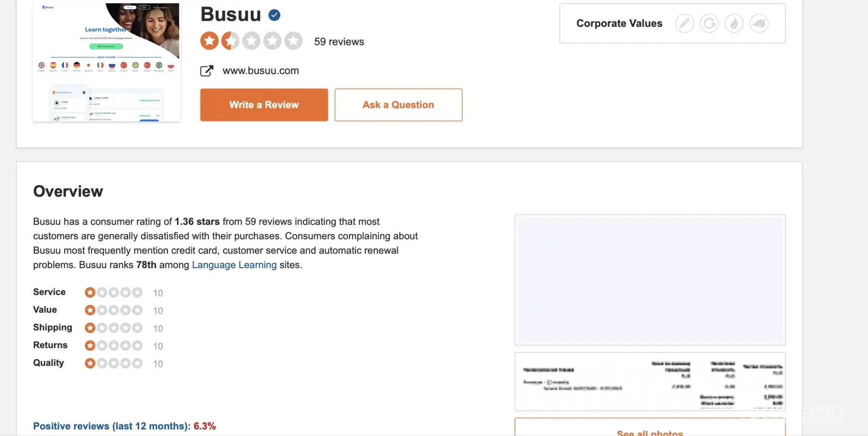This screenshot has width=868, height=436.
Task: Click the microphone Corporate Values icon
Action: [x=684, y=23]
